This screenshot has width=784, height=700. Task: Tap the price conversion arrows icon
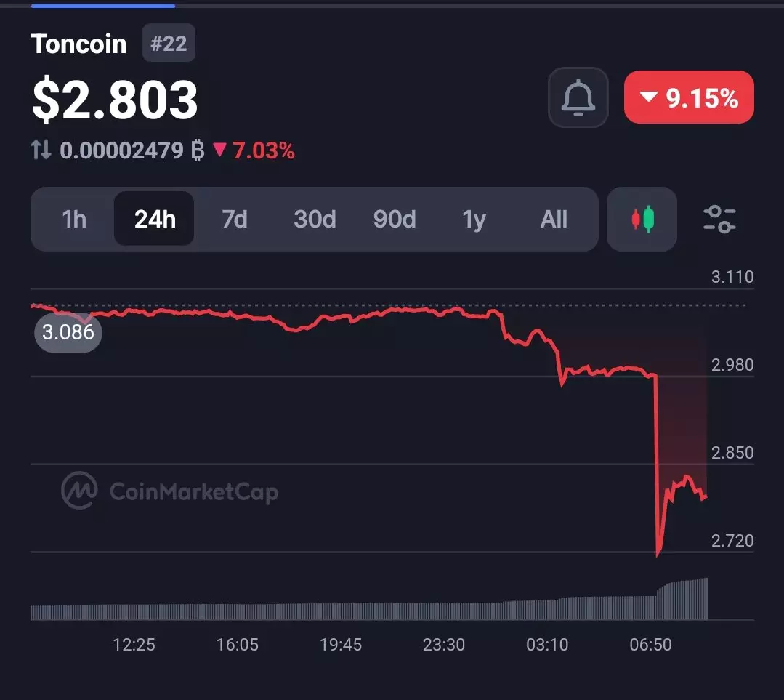[41, 150]
